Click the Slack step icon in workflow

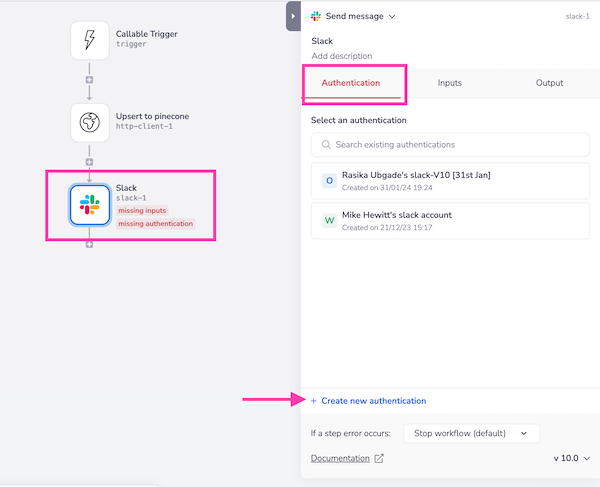point(89,204)
